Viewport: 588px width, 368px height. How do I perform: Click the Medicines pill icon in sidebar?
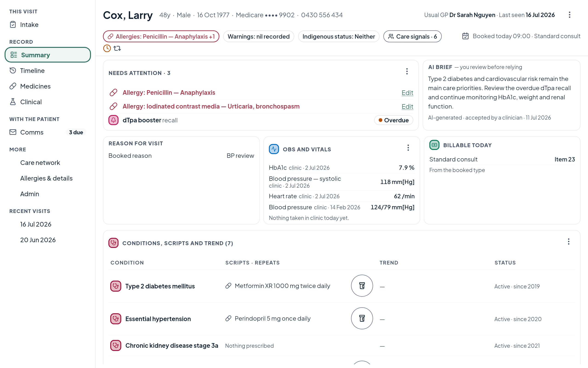click(x=13, y=86)
